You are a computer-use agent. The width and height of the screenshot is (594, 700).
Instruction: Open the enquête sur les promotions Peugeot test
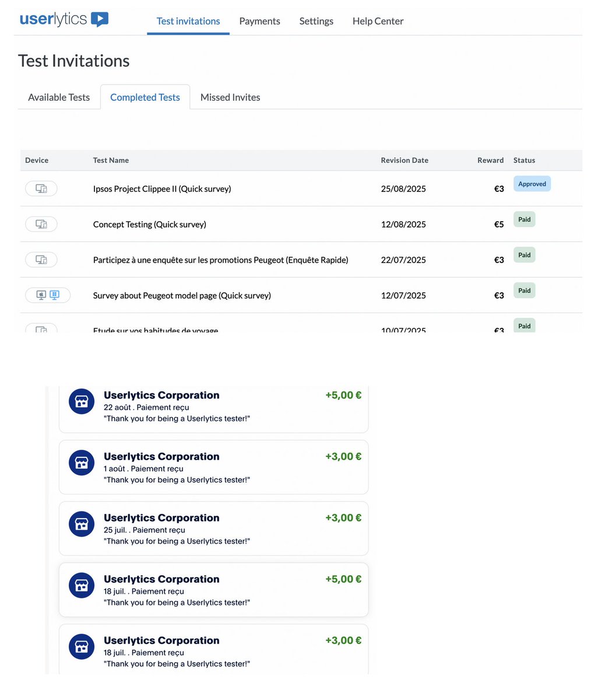pos(221,260)
